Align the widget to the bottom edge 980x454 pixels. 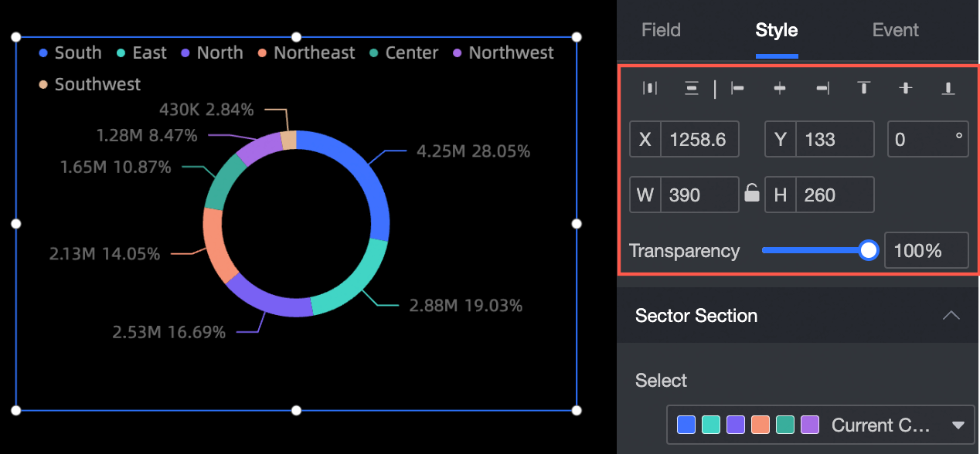[948, 88]
